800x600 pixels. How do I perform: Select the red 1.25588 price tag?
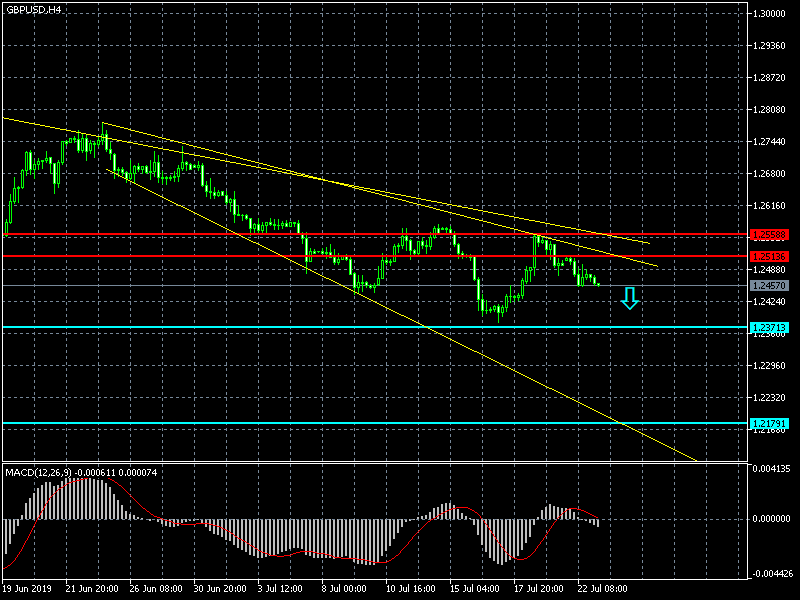770,234
